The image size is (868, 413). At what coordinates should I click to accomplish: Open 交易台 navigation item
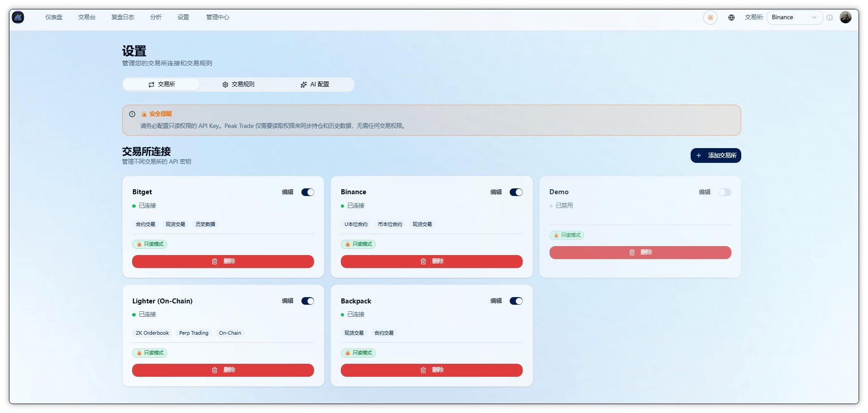coord(87,17)
